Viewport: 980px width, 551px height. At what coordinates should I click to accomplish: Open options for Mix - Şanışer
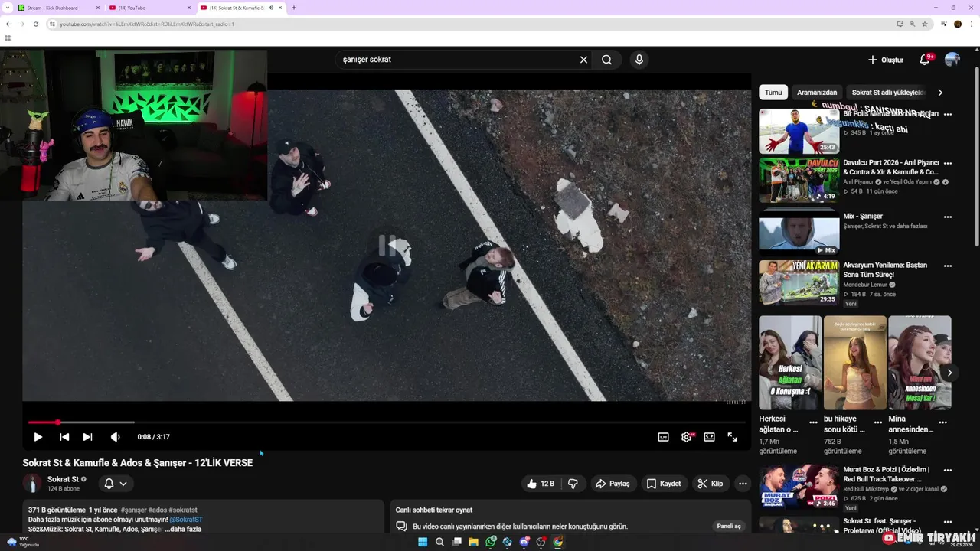click(x=948, y=217)
